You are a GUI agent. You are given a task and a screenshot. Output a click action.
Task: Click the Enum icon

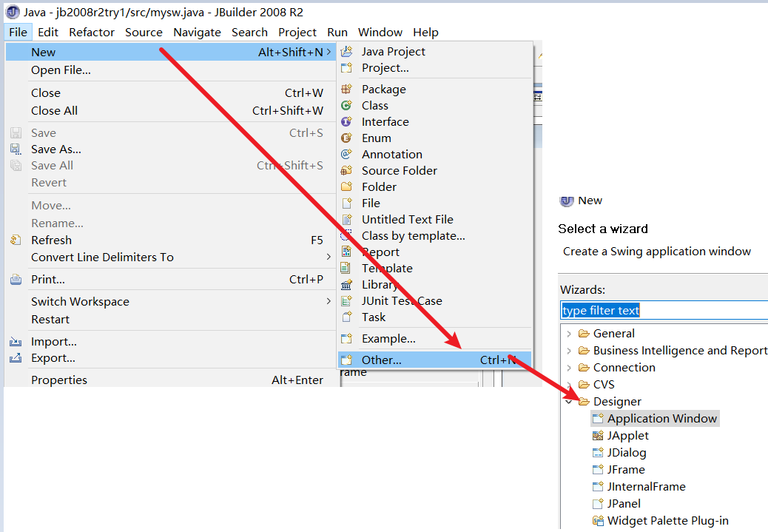(347, 138)
